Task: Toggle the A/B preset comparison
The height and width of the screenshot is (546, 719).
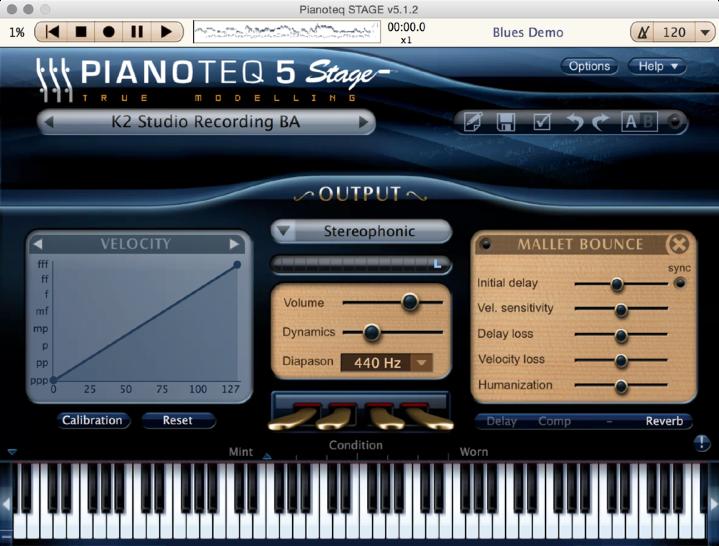Action: [x=639, y=122]
